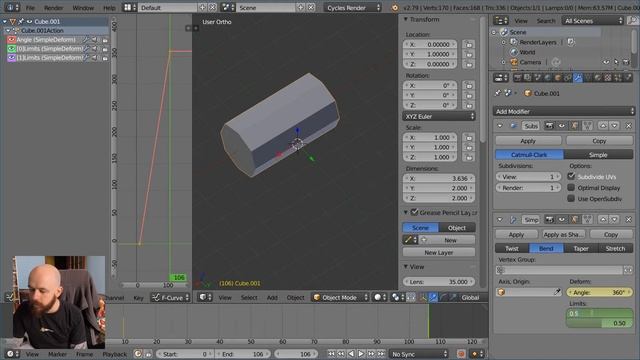640x360 pixels.
Task: Click Apply as Shape Key button
Action: tap(563, 234)
